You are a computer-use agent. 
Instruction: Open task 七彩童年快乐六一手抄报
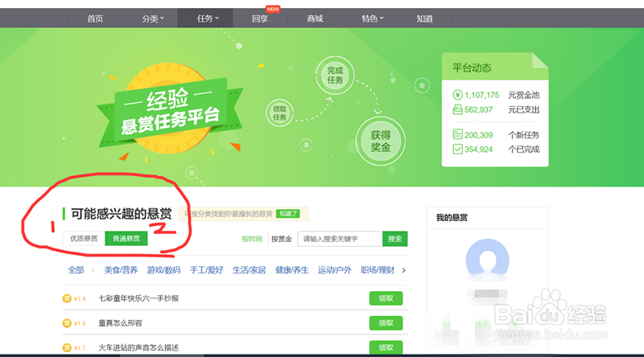click(138, 298)
